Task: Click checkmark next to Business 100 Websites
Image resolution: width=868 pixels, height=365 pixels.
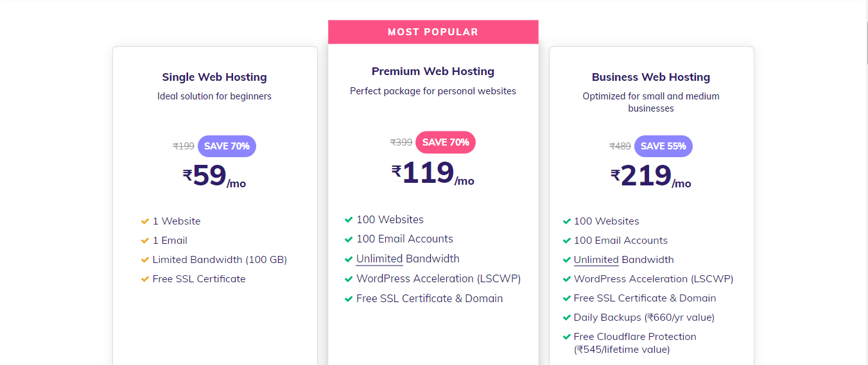Action: pos(567,221)
